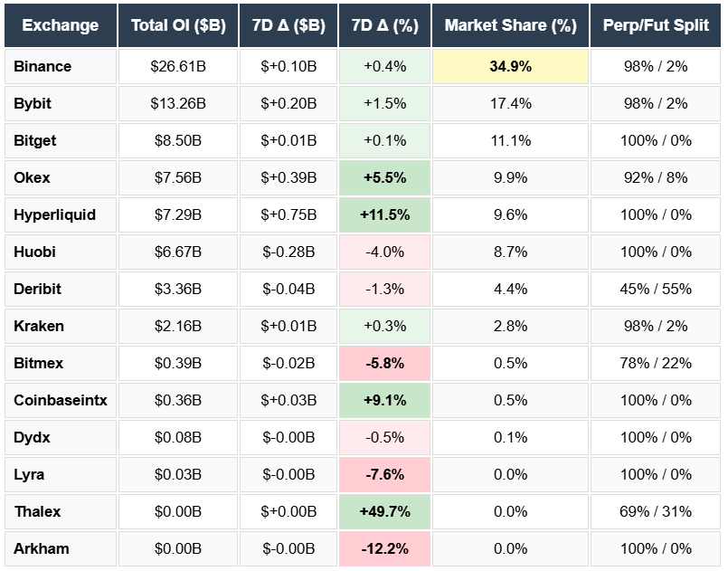Click the 7D Δ ($B) column header

pos(288,25)
